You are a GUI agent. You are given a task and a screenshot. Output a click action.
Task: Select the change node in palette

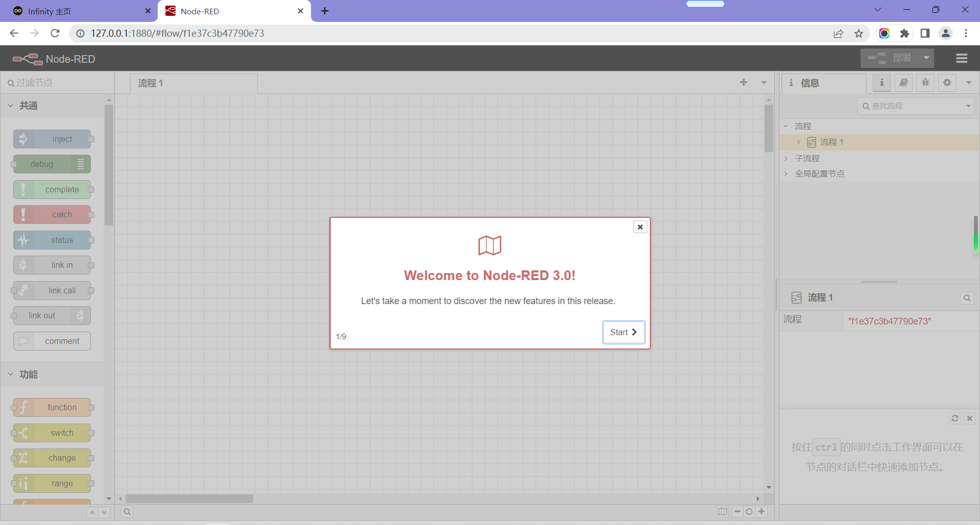click(x=52, y=458)
